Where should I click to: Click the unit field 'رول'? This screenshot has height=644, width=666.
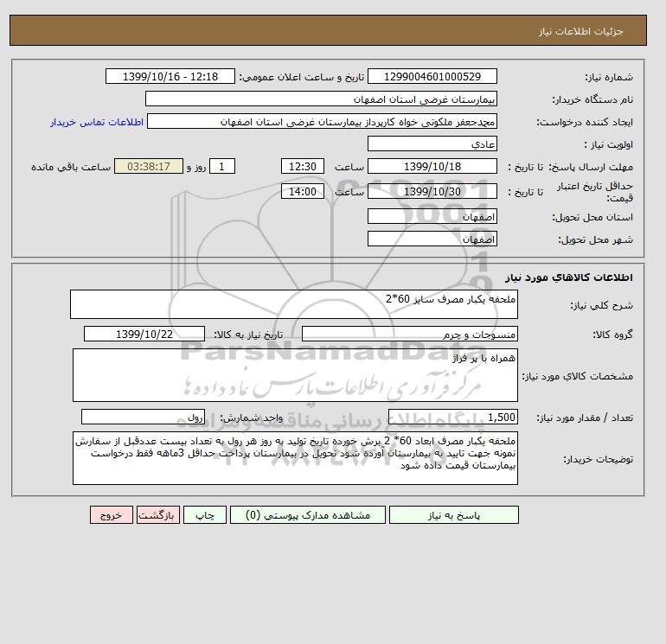click(143, 417)
